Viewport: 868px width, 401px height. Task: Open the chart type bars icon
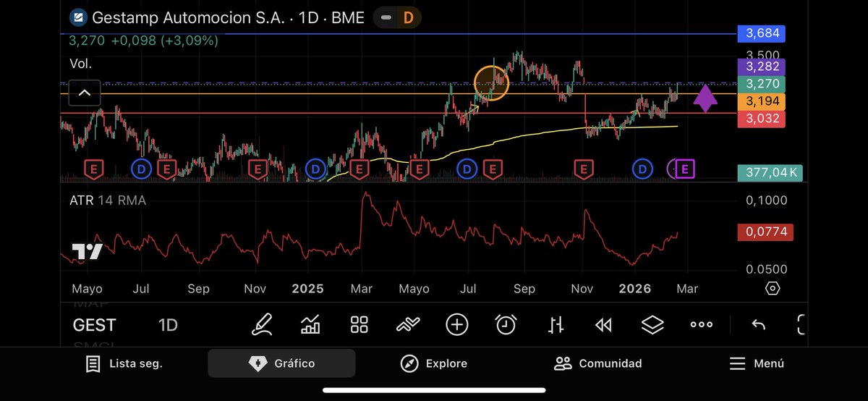tap(556, 325)
